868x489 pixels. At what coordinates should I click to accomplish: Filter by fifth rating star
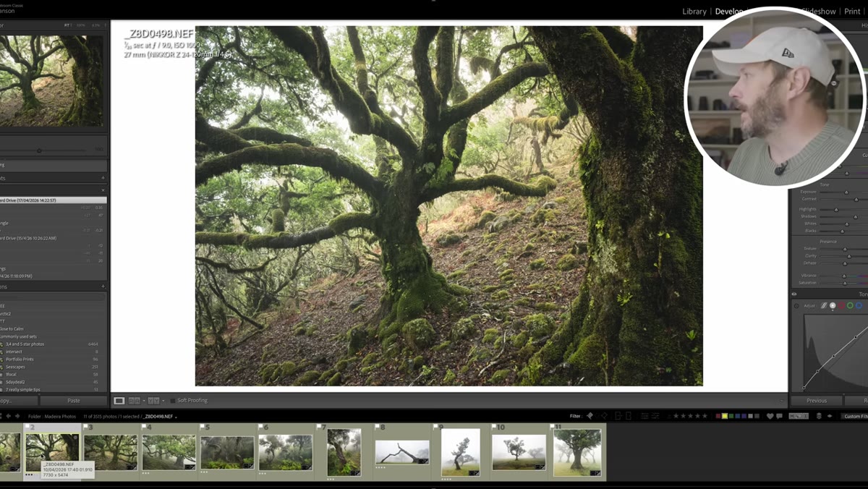tap(704, 417)
